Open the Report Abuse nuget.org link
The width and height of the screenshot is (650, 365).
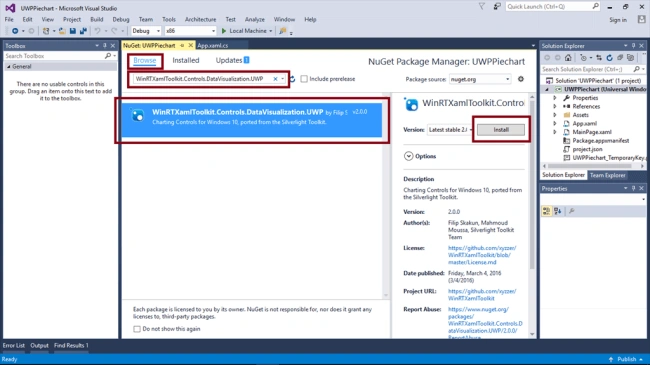485,324
